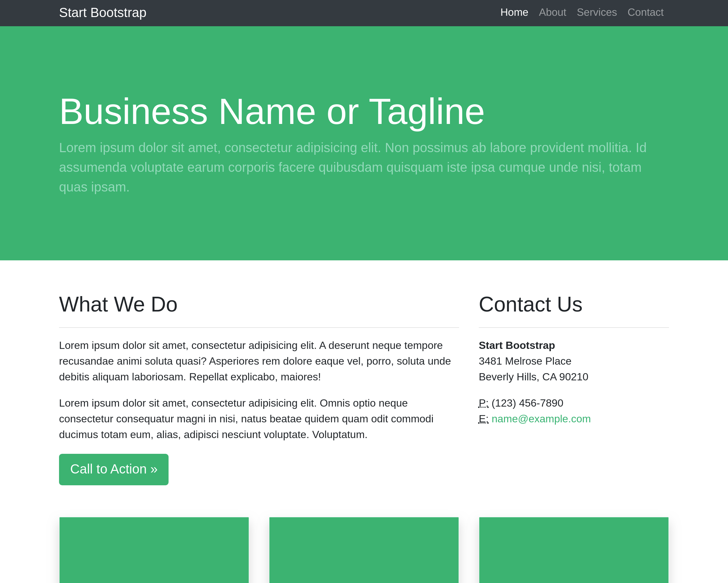The width and height of the screenshot is (728, 583).
Task: Select the Contact navigation item
Action: point(646,12)
